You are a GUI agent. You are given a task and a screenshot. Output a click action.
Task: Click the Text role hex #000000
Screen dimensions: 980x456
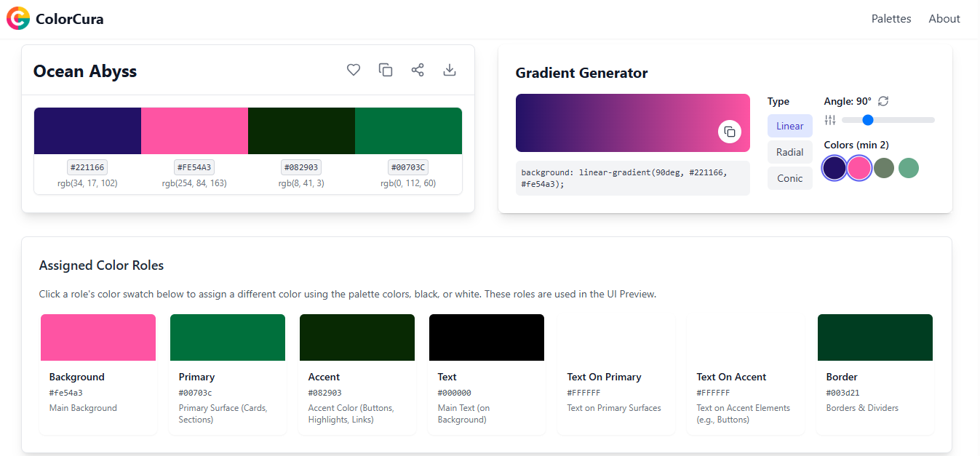[x=455, y=393]
